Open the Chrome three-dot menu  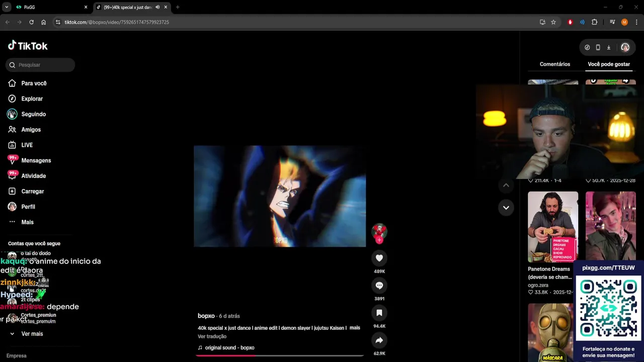tap(636, 22)
